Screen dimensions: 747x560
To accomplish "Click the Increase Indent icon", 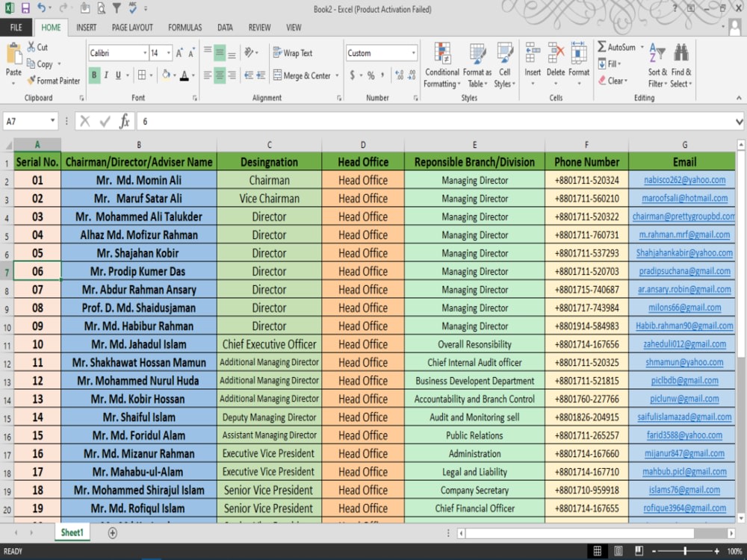I will coord(261,75).
